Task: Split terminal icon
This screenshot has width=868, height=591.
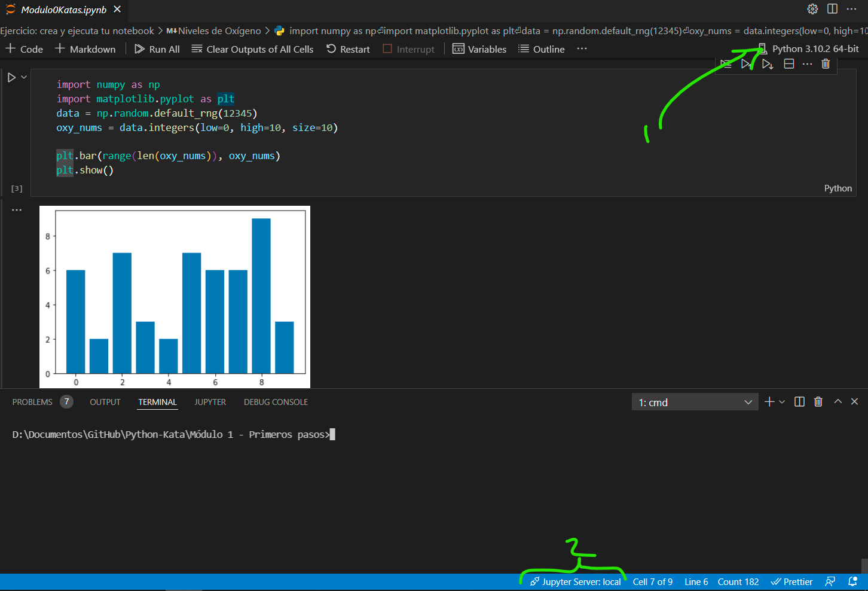Action: point(799,402)
